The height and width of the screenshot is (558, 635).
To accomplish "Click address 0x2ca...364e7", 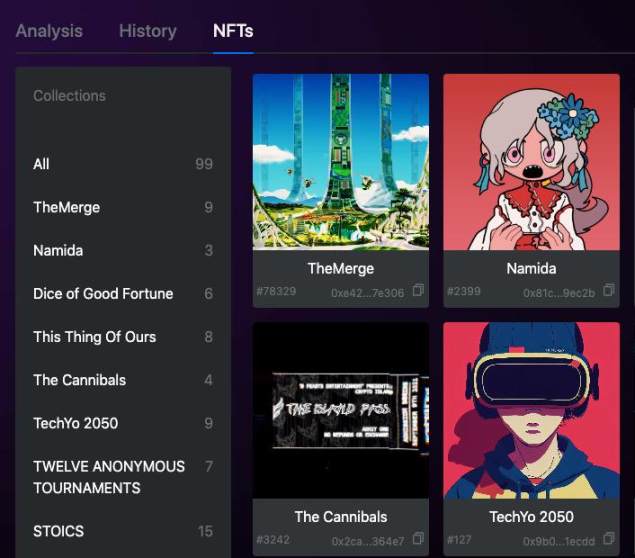I will click(x=368, y=541).
